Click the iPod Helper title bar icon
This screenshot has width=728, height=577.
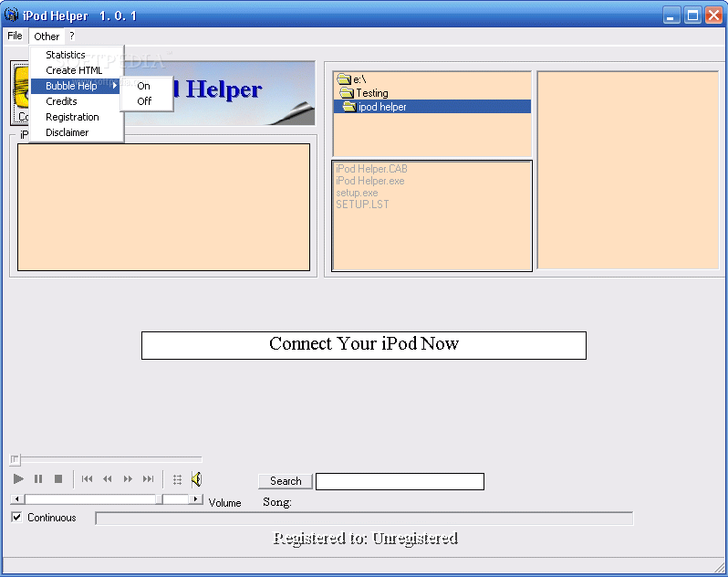point(11,15)
